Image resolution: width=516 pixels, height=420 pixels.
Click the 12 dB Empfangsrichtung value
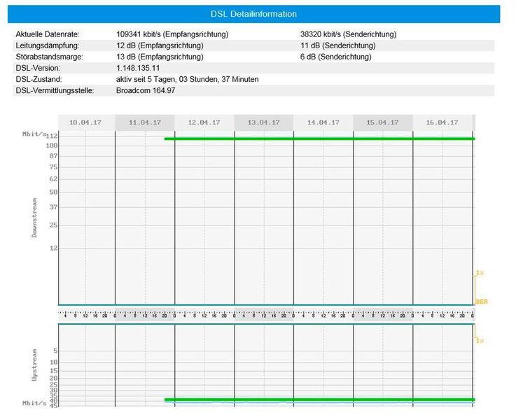(160, 45)
